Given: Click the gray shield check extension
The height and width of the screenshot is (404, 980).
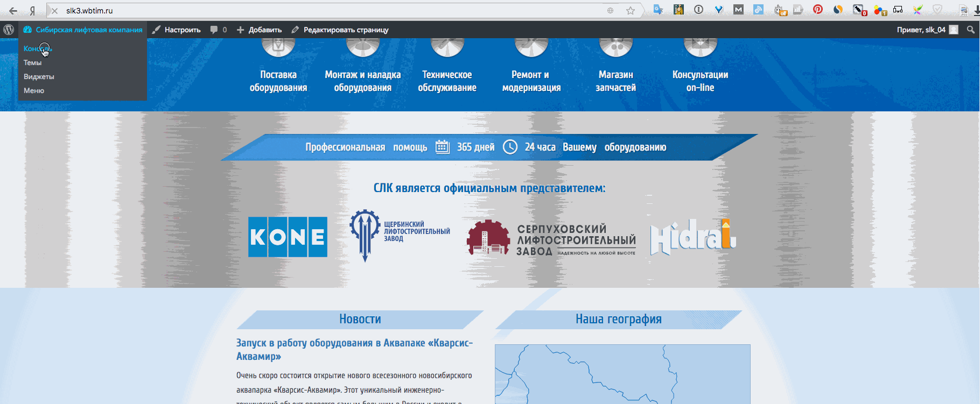Looking at the screenshot, I should click(x=937, y=9).
